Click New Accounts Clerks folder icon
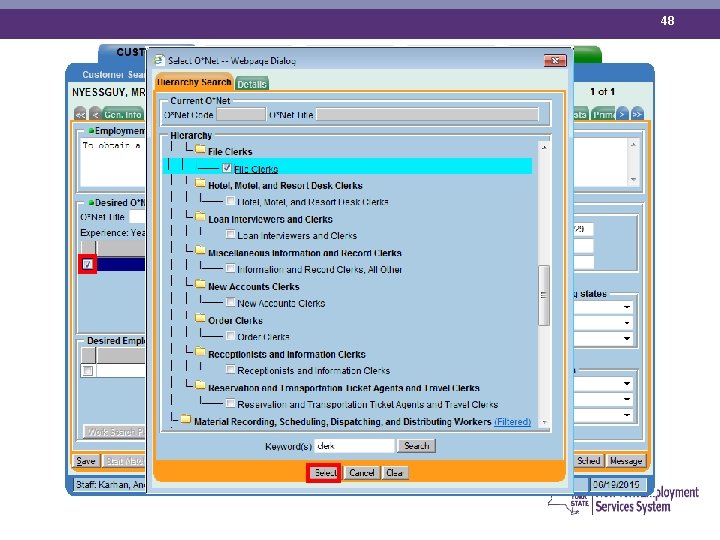 coord(200,285)
